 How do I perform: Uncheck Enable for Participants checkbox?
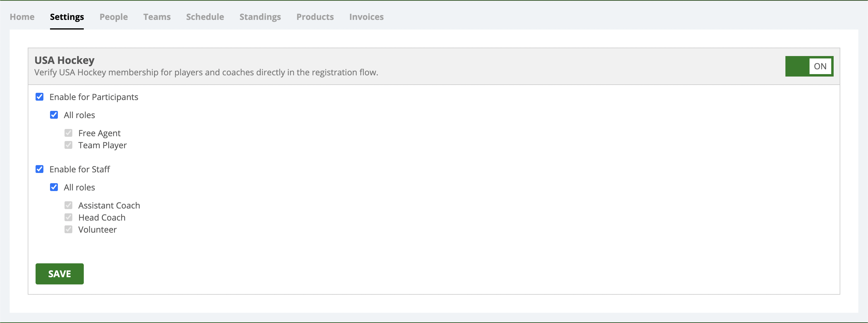[x=39, y=97]
